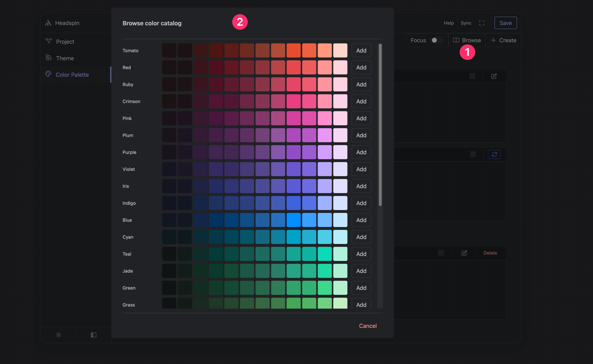
Task: Switch to the Theme section
Action: 65,58
